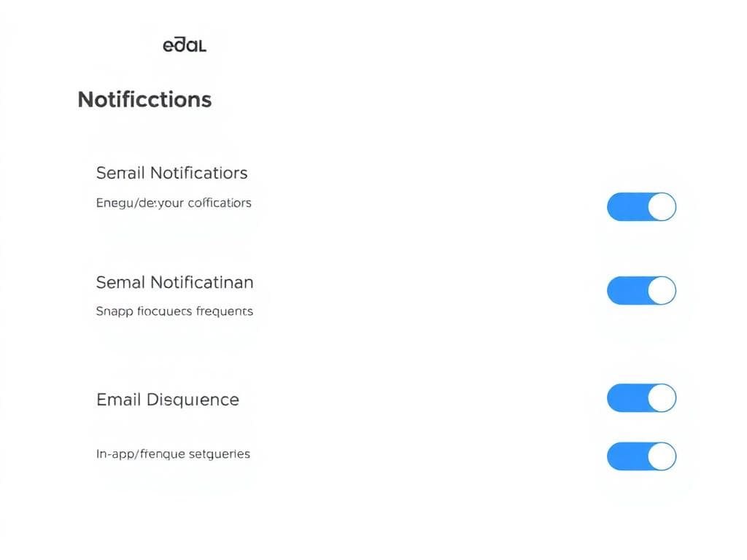Toggle the Serrail Notificatiors switch off
747x560 pixels.
pos(640,206)
